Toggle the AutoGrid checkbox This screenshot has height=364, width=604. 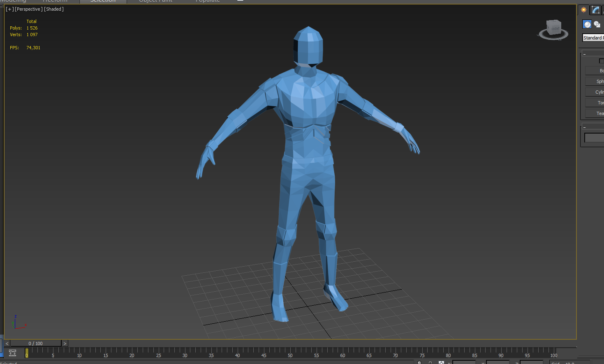(x=602, y=61)
